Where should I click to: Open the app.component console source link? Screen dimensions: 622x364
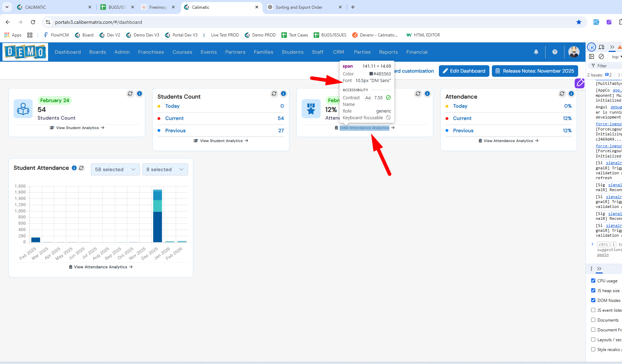pos(617,90)
